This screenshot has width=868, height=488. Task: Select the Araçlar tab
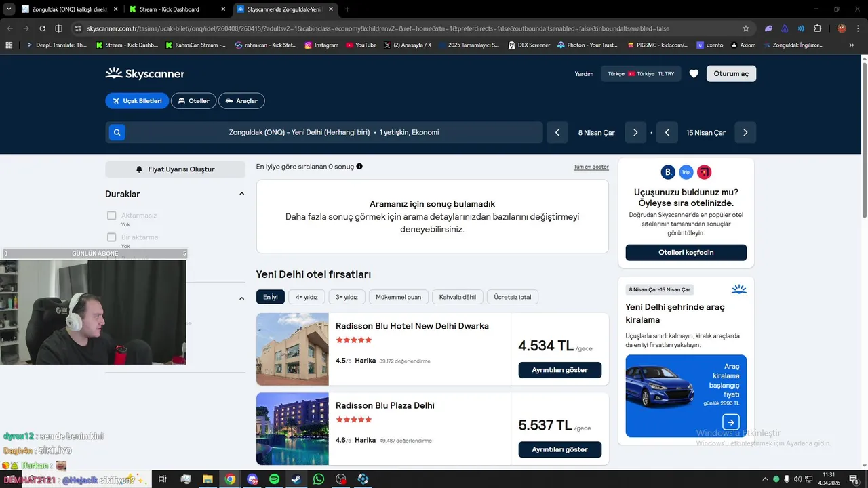(241, 101)
